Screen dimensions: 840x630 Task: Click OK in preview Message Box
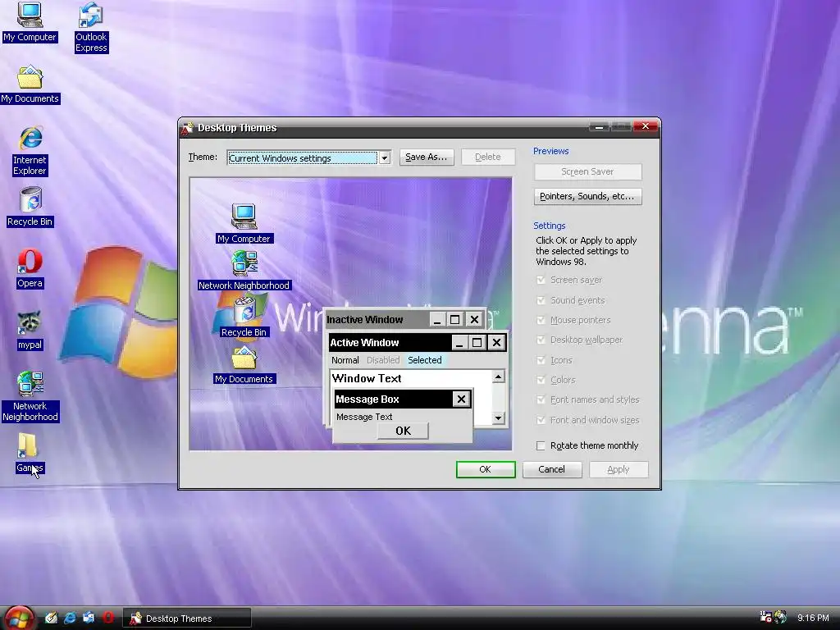click(x=403, y=431)
